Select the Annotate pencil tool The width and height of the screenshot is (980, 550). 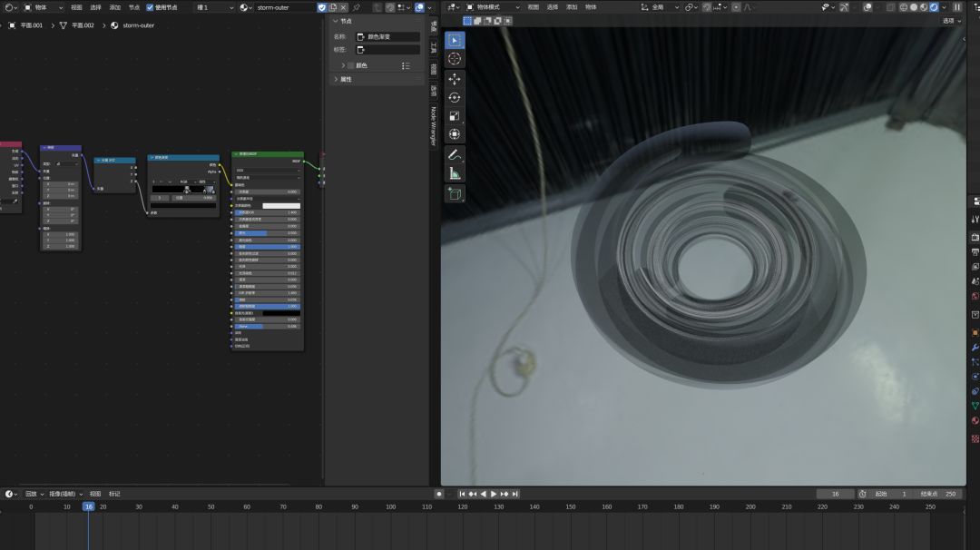[x=455, y=155]
